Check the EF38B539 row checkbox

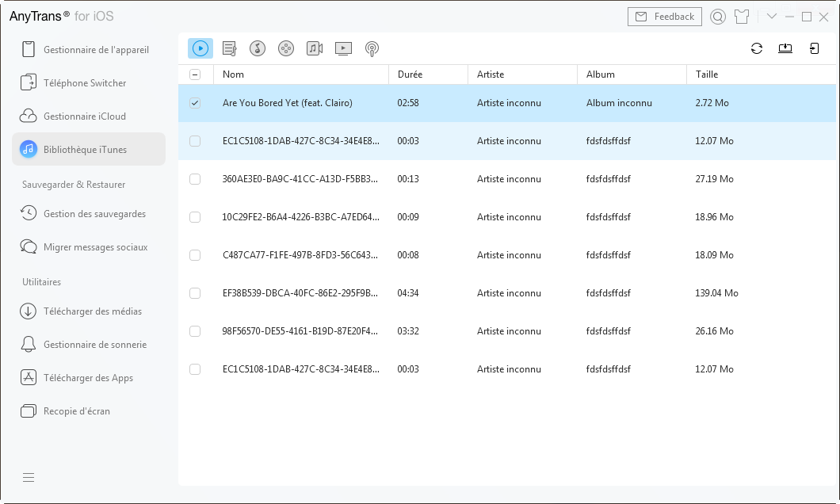tap(195, 293)
